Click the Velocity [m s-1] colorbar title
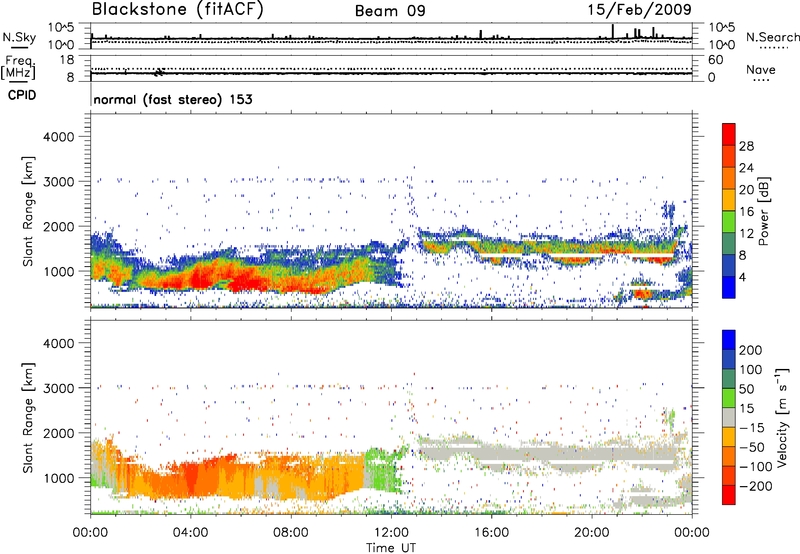The height and width of the screenshot is (554, 800). click(x=782, y=417)
